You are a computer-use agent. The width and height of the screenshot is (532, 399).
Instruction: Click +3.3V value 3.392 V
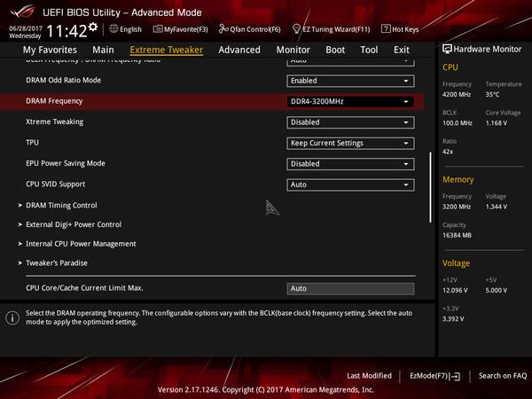tap(453, 319)
